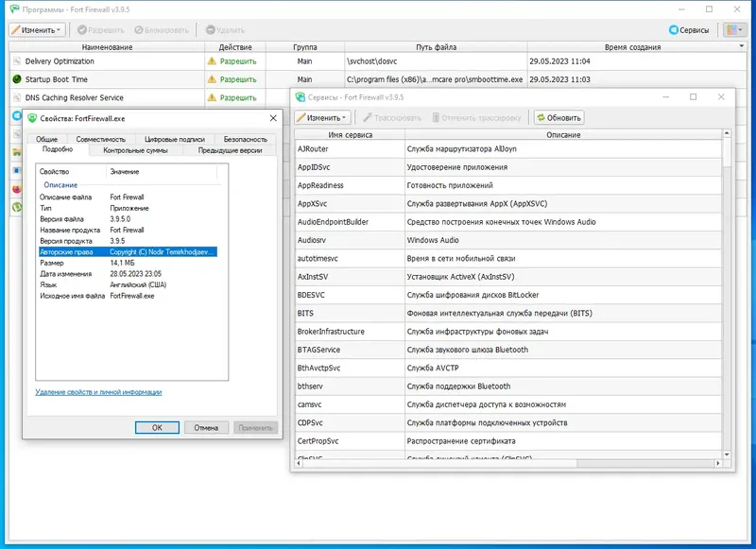756x549 pixels.
Task: Click OK in the properties dialog
Action: click(157, 427)
